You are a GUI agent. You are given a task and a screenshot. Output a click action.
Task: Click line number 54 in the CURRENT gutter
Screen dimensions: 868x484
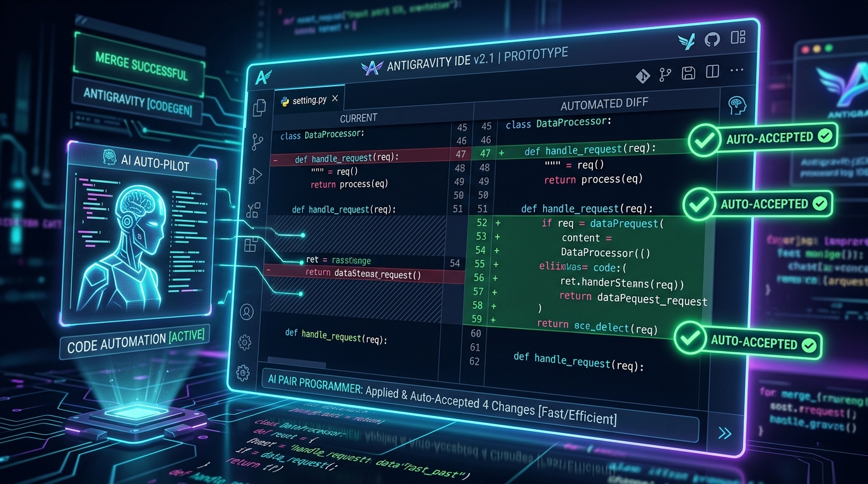(455, 263)
